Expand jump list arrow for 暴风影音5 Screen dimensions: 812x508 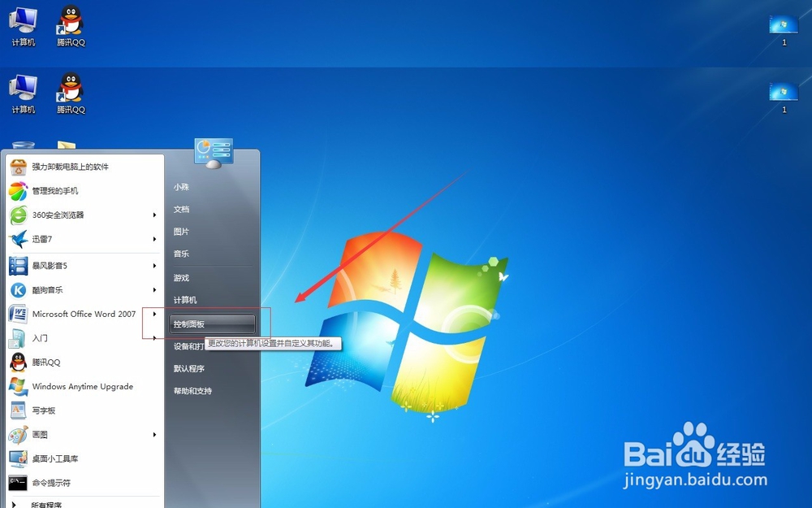tap(154, 266)
